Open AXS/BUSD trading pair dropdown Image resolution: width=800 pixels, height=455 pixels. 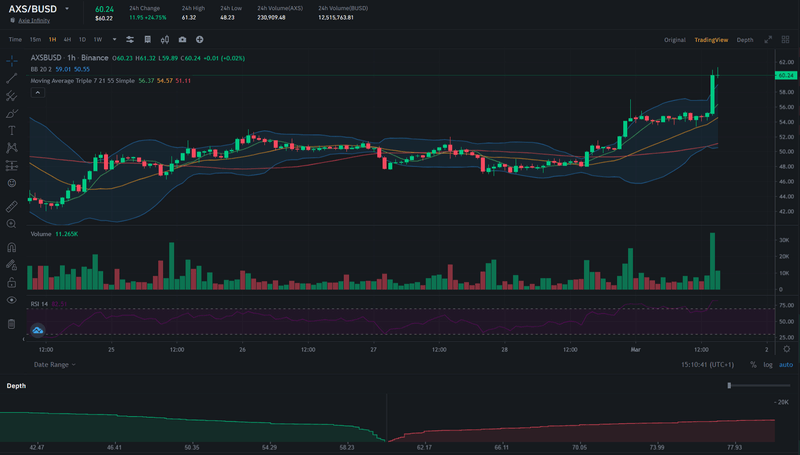[67, 9]
